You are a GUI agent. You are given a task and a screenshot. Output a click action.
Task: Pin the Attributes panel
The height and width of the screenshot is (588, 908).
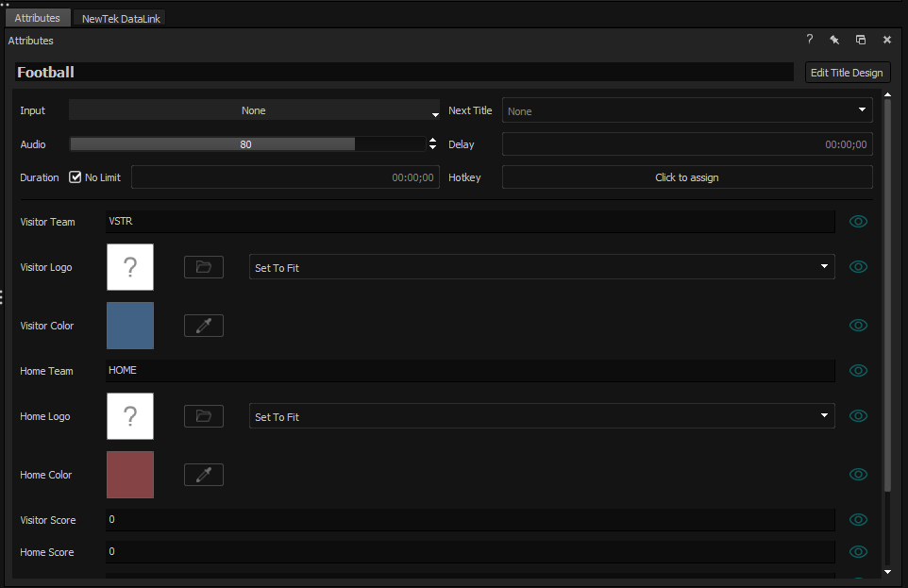834,40
